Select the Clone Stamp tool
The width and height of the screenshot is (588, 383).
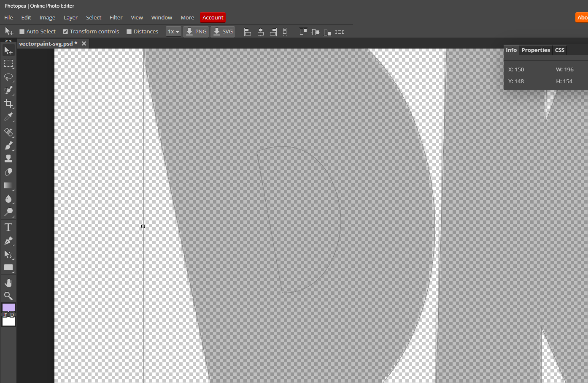[x=8, y=158]
